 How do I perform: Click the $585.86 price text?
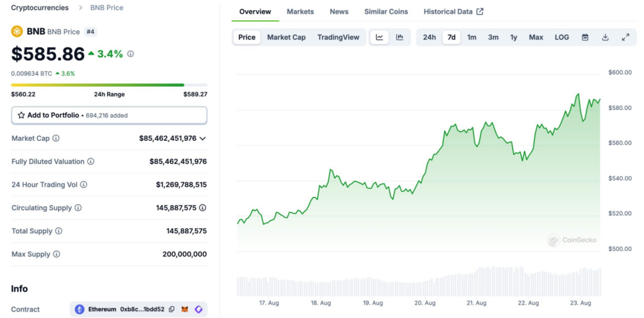coord(48,54)
